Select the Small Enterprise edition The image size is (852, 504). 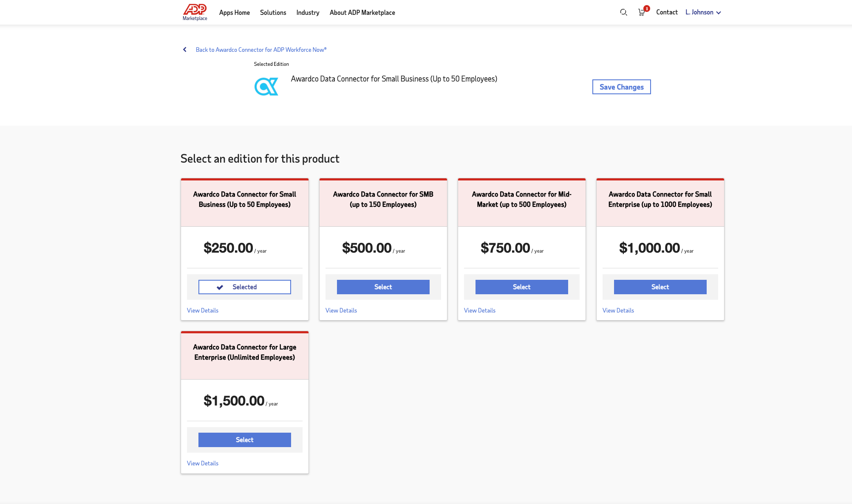click(x=660, y=287)
